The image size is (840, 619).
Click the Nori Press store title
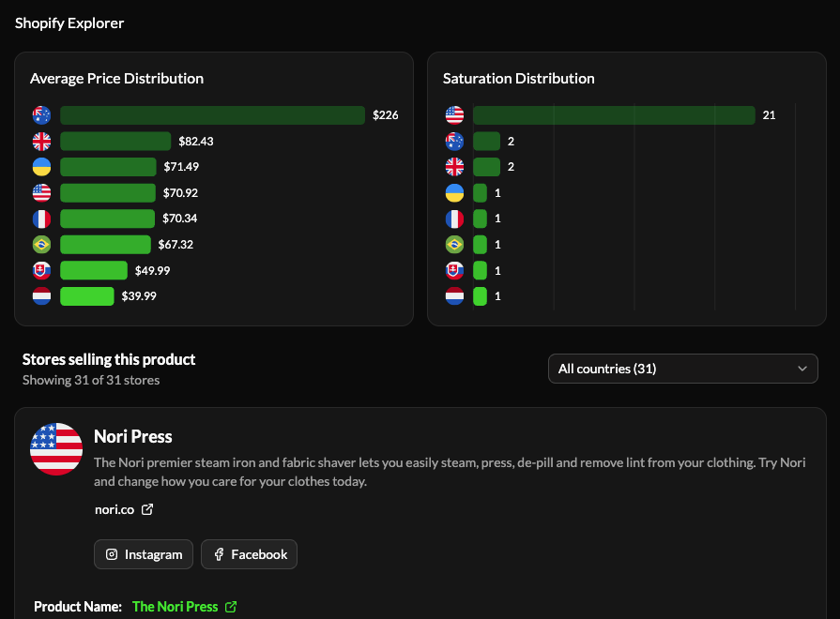pos(133,436)
